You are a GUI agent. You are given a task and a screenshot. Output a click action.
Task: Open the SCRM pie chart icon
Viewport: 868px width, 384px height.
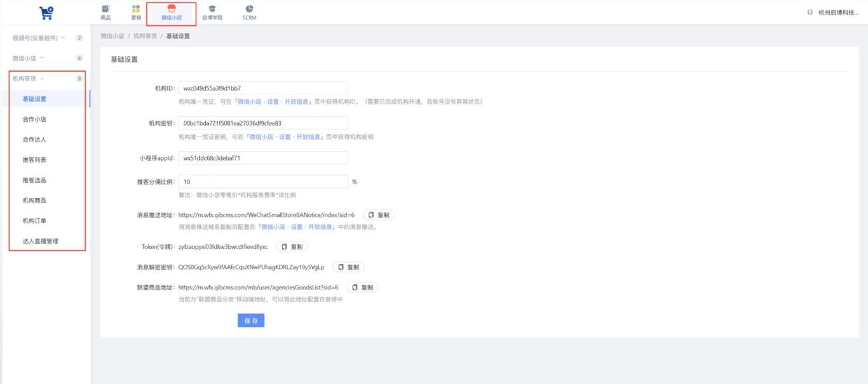click(x=250, y=8)
